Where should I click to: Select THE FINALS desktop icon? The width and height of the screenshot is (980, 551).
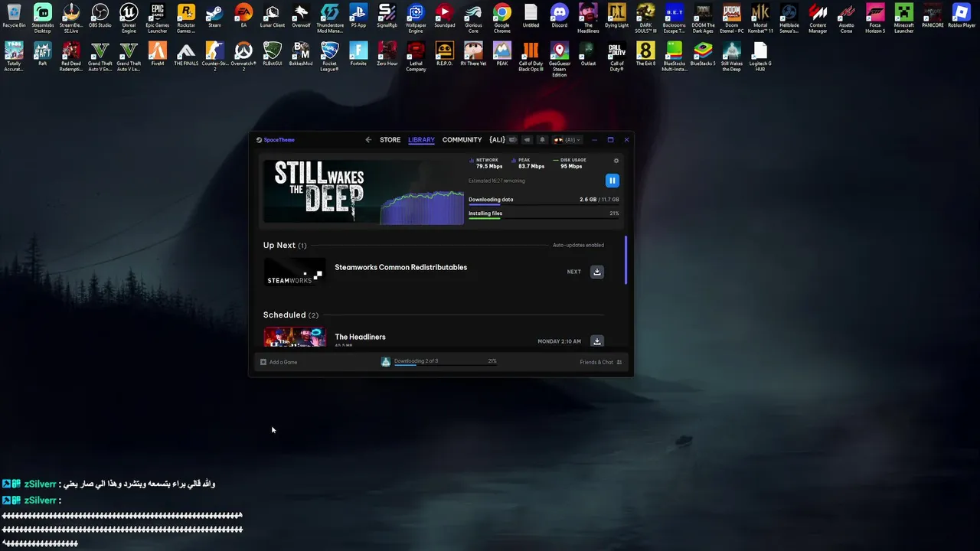coord(186,54)
